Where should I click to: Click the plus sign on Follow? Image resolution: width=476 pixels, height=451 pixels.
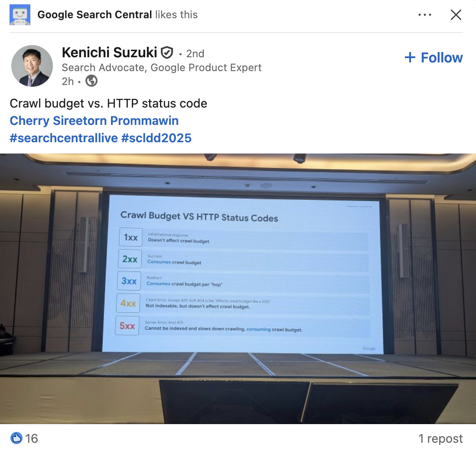[409, 57]
